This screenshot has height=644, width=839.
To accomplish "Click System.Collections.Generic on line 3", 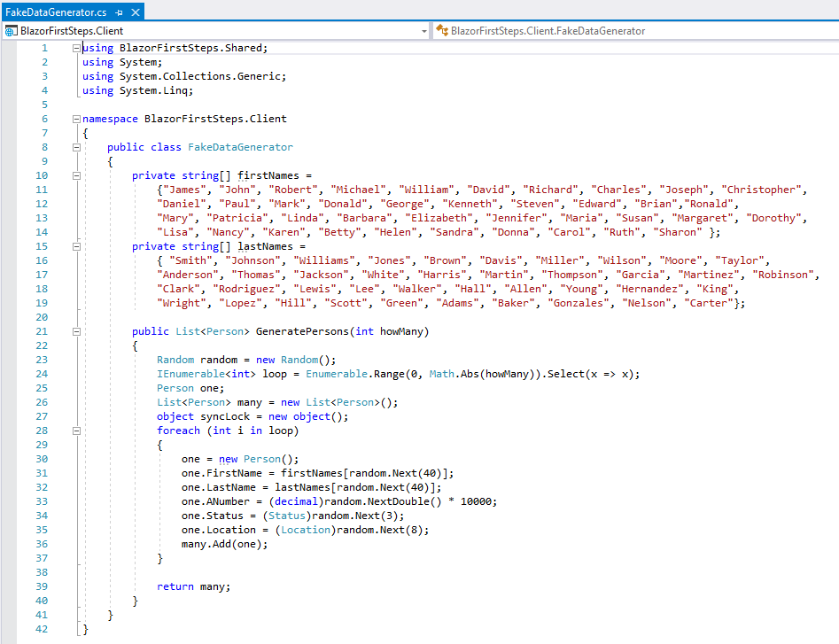I will click(200, 76).
